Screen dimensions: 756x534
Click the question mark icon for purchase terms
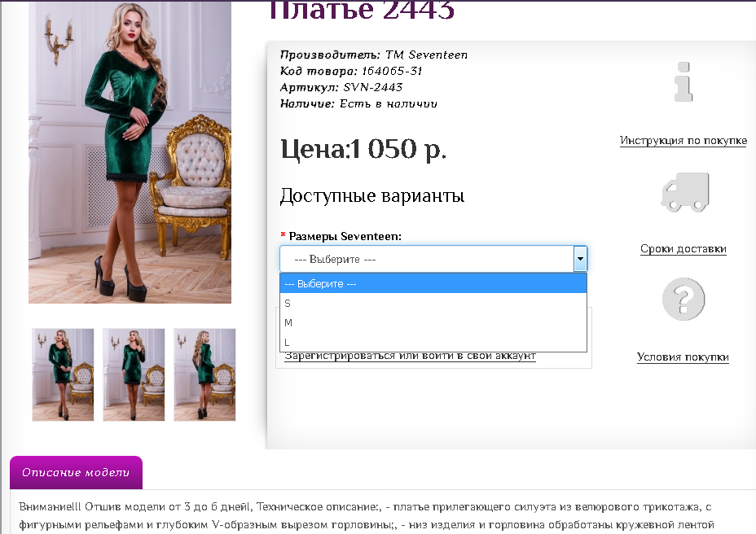[x=683, y=300]
